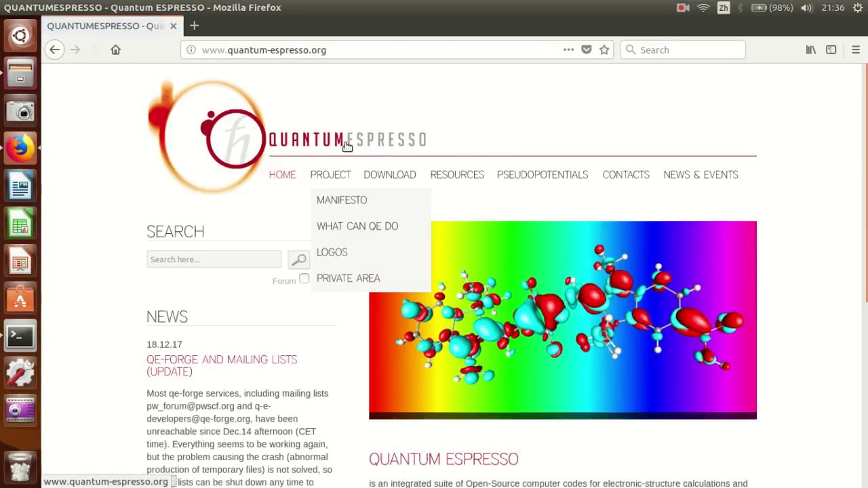Open the NEWS & EVENTS menu
The height and width of the screenshot is (488, 868).
(701, 175)
